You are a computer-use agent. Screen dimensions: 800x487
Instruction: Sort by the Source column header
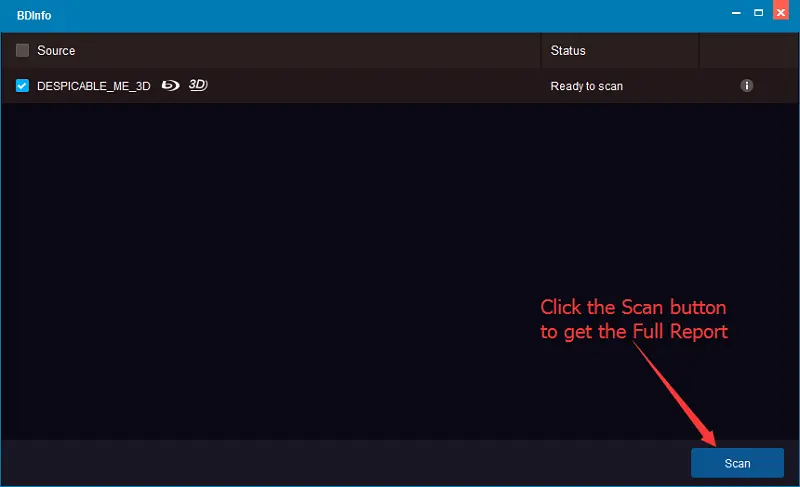[56, 50]
